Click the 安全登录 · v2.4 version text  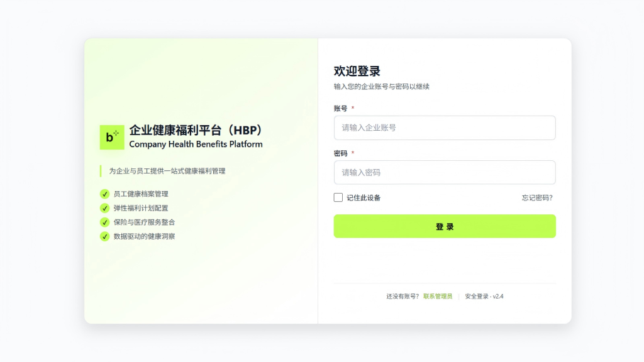coord(484,297)
